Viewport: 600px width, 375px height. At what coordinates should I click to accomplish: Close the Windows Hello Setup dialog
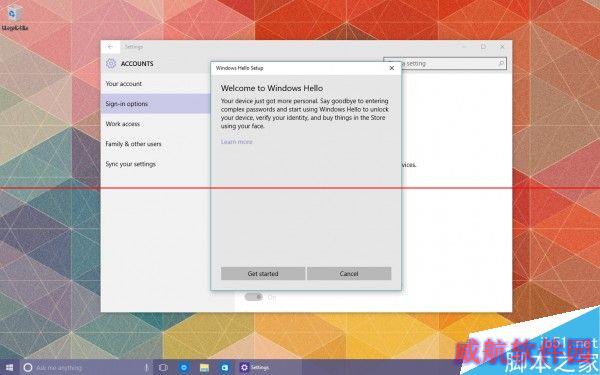(391, 68)
